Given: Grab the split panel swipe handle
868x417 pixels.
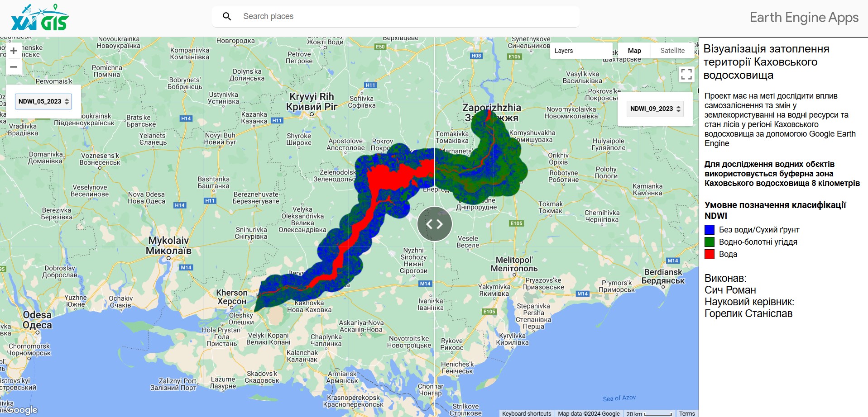Looking at the screenshot, I should pyautogui.click(x=435, y=224).
